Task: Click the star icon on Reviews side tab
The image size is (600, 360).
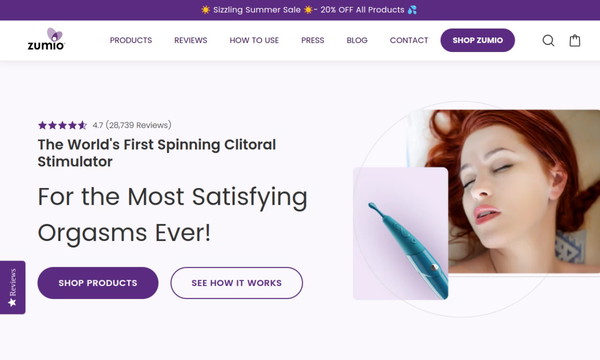Action: coord(12,302)
